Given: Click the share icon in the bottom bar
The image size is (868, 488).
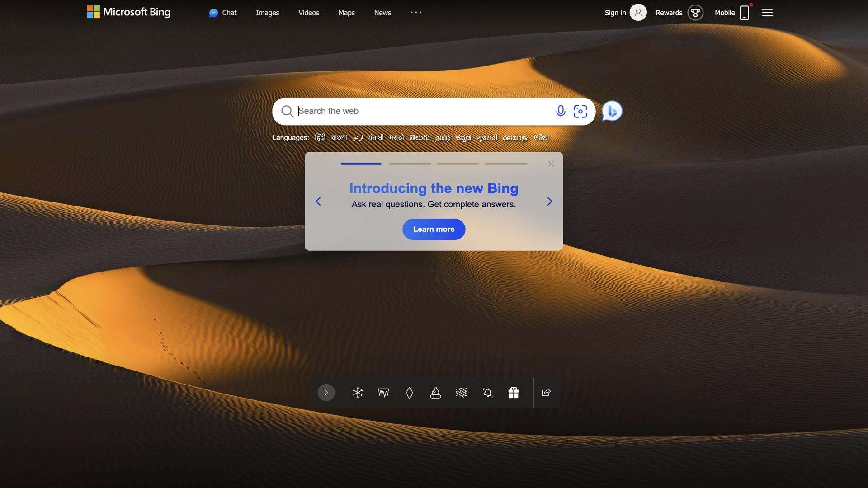Looking at the screenshot, I should [546, 393].
